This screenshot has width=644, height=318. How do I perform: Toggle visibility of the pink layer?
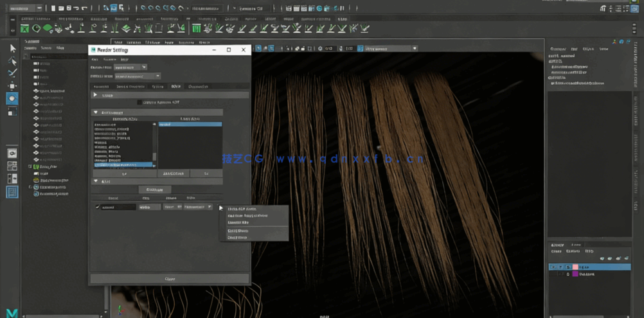[x=553, y=266]
